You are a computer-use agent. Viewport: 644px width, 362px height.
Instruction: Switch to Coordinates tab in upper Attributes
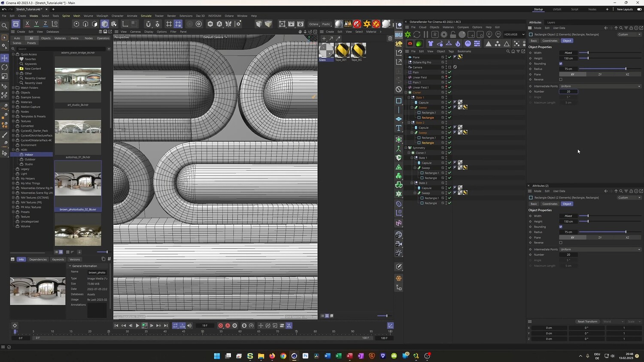[x=550, y=41]
